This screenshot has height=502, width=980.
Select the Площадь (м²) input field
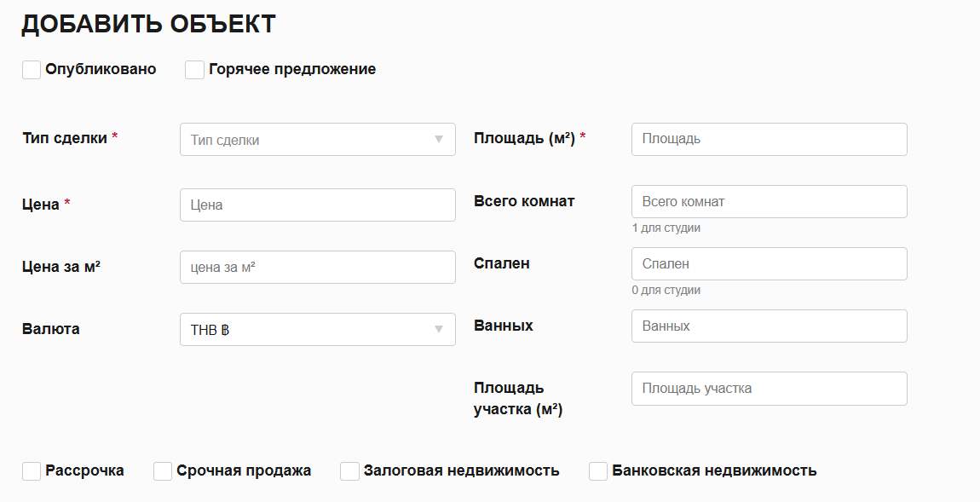(769, 139)
